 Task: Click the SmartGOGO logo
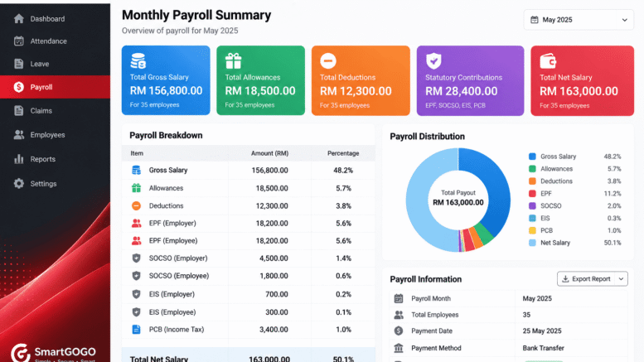pyautogui.click(x=53, y=352)
